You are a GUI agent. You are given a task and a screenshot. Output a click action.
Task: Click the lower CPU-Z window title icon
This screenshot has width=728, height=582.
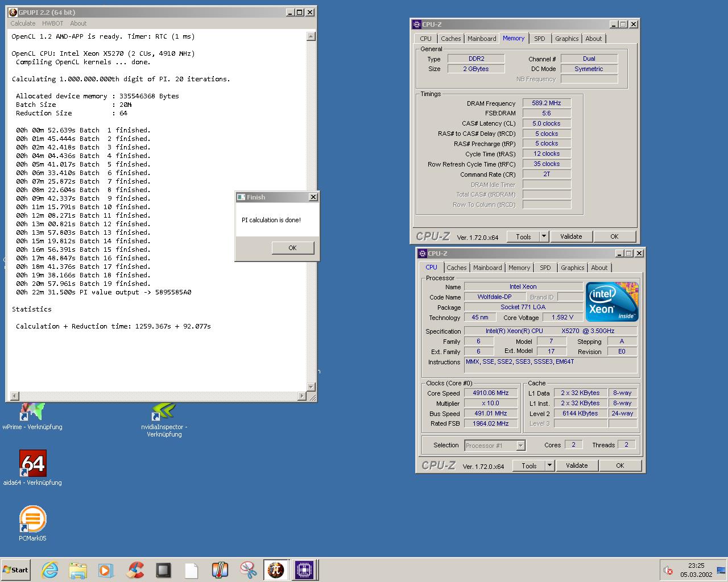tap(422, 253)
